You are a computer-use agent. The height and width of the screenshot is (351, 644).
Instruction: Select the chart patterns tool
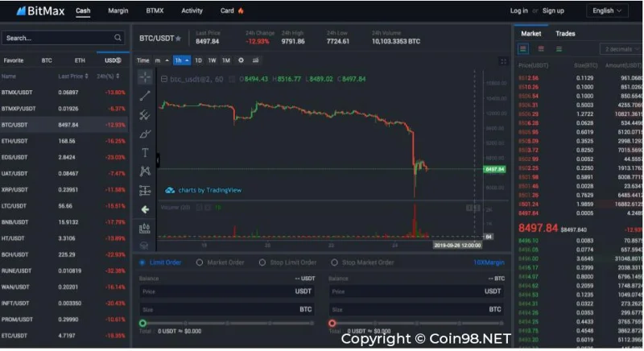[x=145, y=171]
